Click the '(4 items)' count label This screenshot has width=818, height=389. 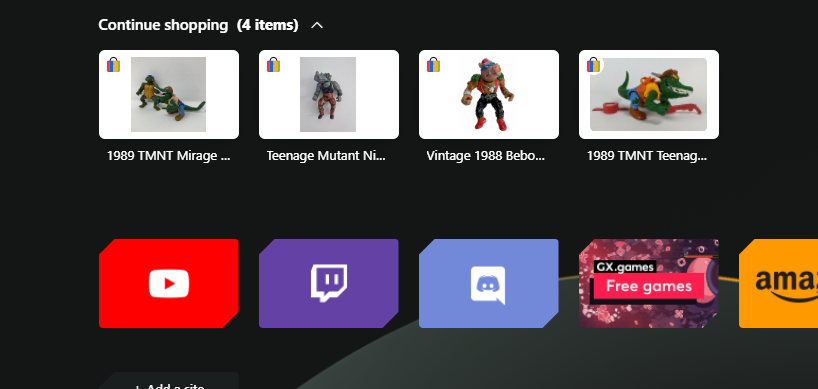(x=267, y=25)
